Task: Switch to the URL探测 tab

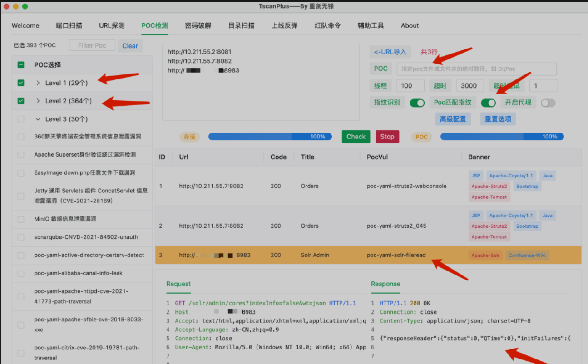Action: pyautogui.click(x=112, y=25)
